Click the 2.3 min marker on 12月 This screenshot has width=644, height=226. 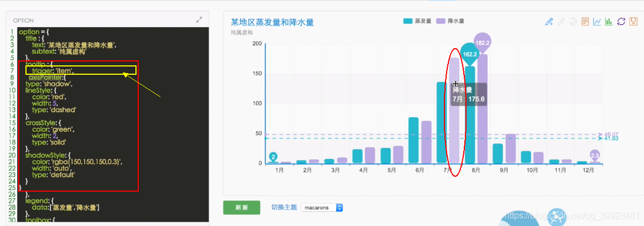click(594, 155)
